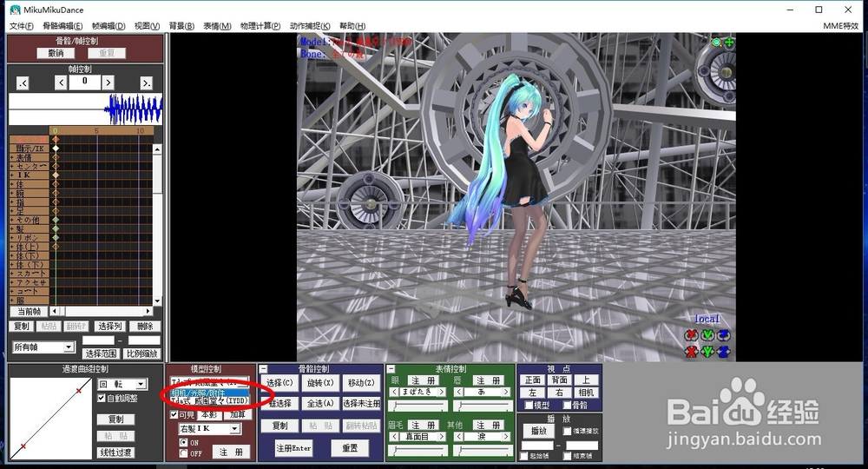Click the green viewport move cross icon

(729, 42)
